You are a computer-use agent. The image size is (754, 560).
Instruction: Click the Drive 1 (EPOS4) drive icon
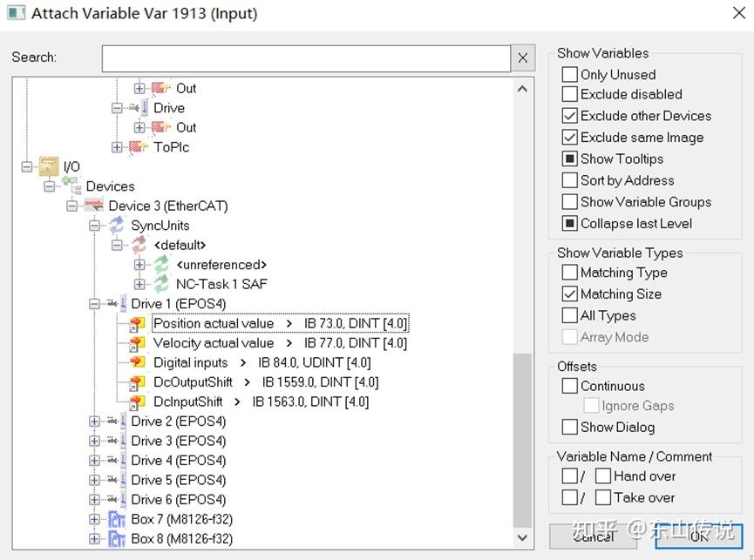[114, 303]
